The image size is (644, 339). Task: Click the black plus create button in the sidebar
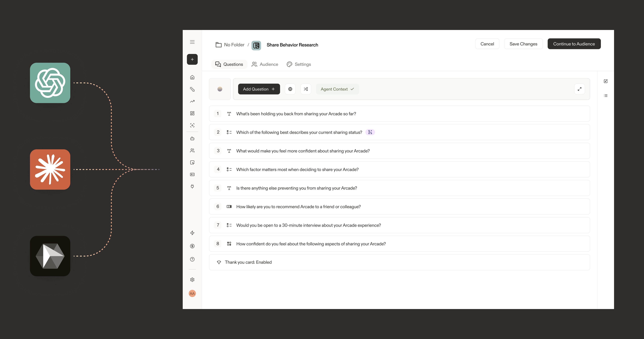click(192, 59)
